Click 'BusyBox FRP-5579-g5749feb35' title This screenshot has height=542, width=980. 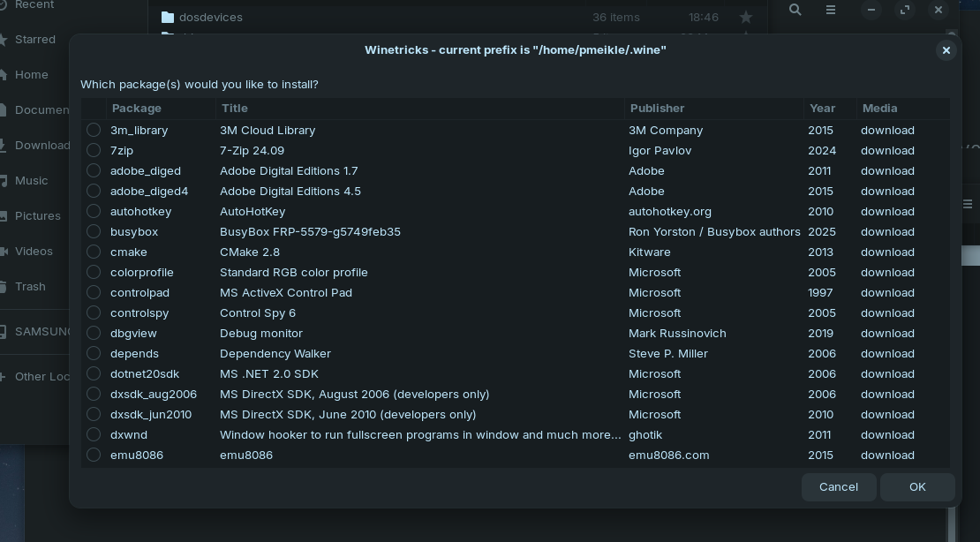click(310, 232)
